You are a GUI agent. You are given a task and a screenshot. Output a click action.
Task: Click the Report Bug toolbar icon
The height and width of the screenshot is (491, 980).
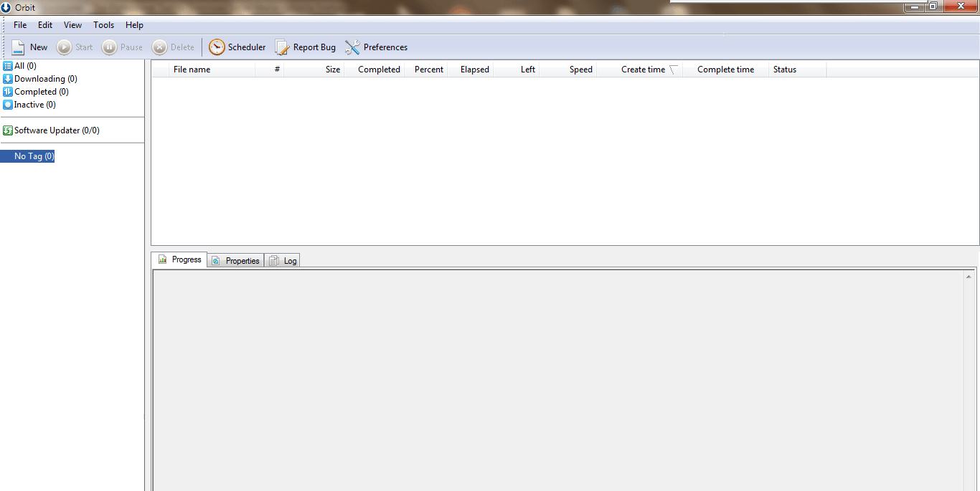pyautogui.click(x=282, y=47)
